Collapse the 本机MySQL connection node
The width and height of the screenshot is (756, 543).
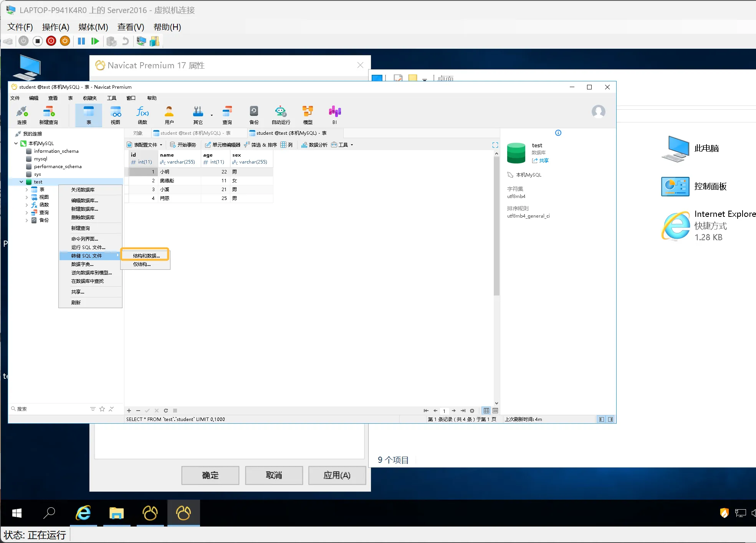click(16, 144)
